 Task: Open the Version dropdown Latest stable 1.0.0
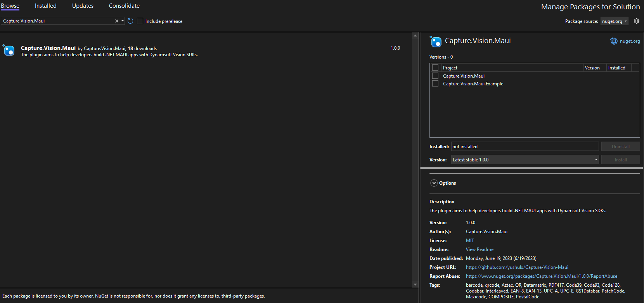[x=525, y=159]
